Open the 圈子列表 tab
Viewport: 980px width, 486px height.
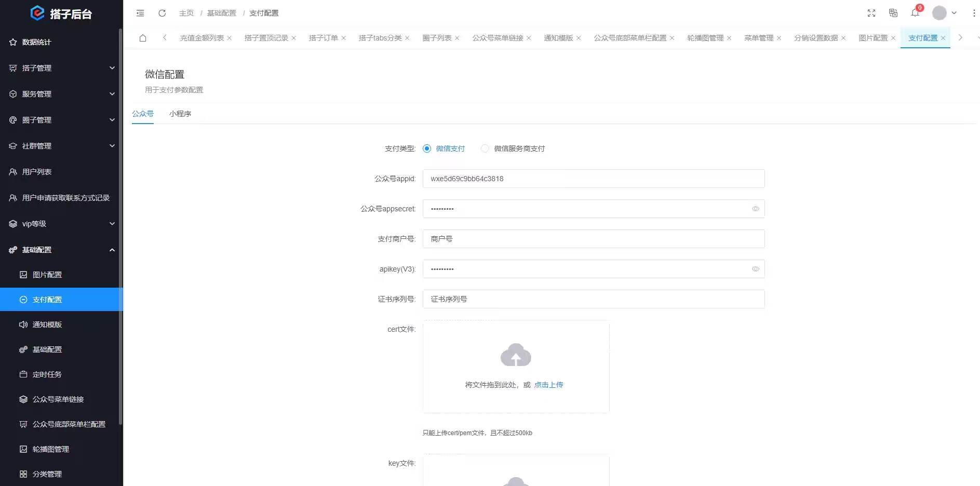pos(437,38)
